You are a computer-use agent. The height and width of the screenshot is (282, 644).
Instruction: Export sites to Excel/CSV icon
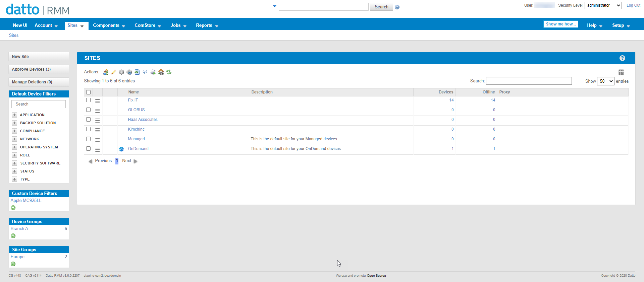click(x=137, y=72)
